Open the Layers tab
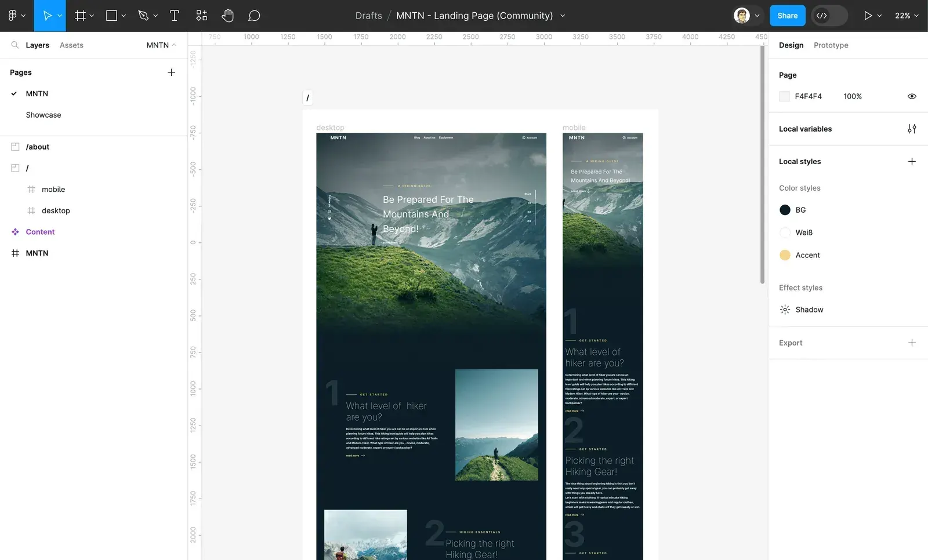 37,45
